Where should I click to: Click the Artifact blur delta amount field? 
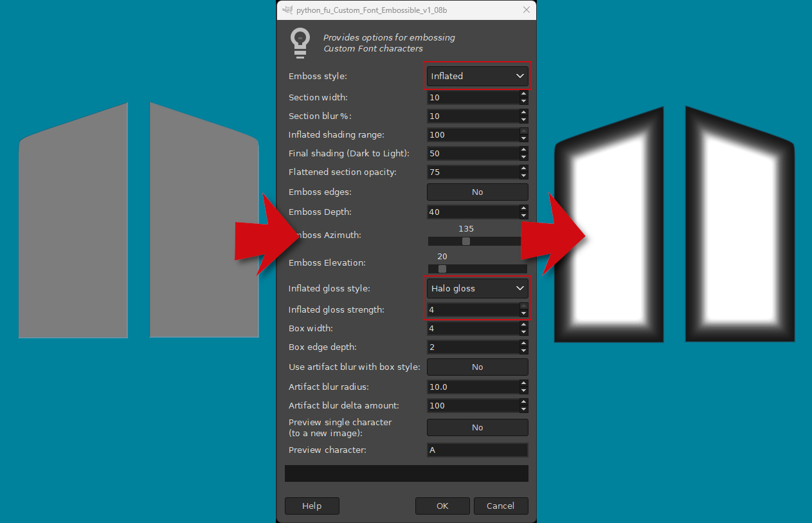click(x=473, y=406)
